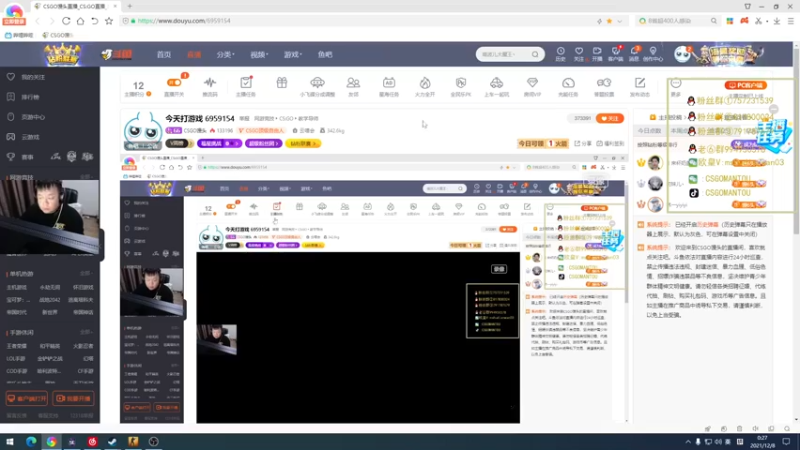Open 云游戏 in the left sidebar

click(x=30, y=137)
